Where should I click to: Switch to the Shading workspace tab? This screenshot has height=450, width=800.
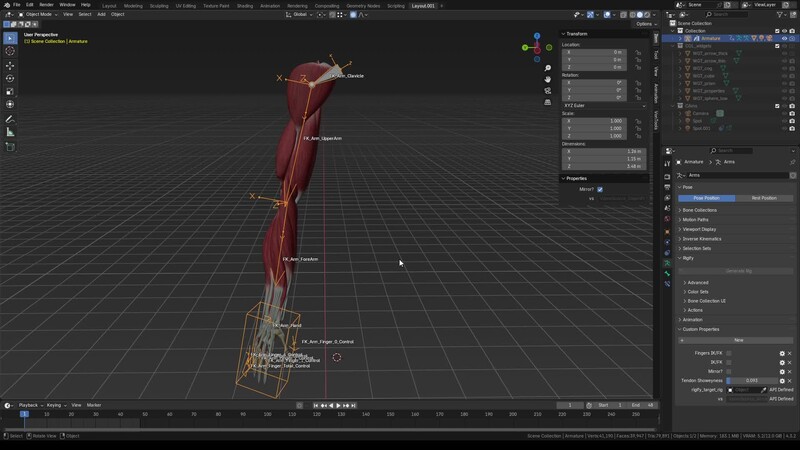pyautogui.click(x=244, y=5)
